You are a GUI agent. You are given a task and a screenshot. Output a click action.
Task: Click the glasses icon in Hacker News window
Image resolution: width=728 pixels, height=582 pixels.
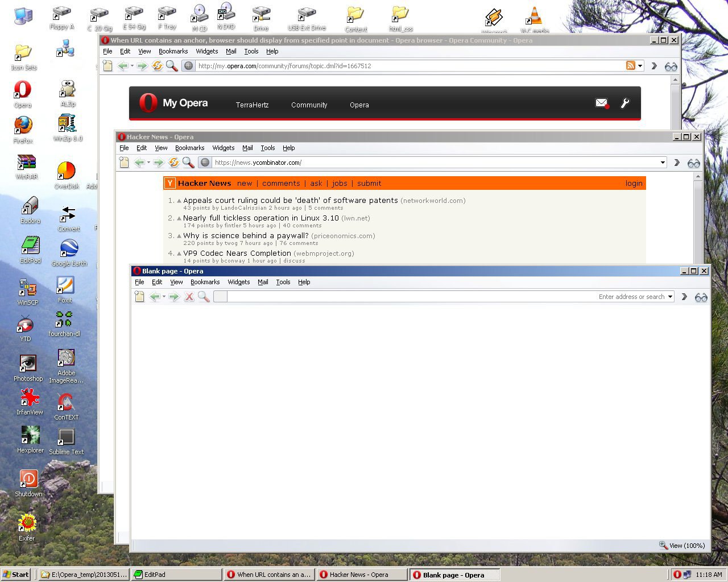point(693,163)
